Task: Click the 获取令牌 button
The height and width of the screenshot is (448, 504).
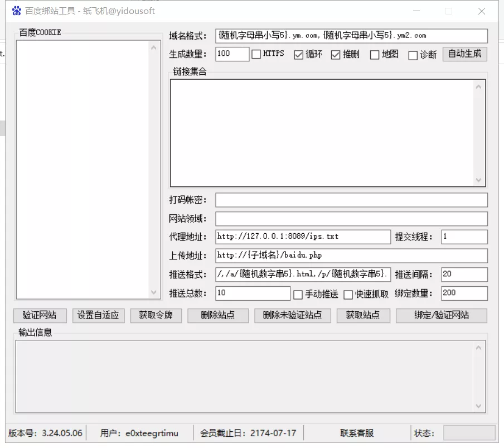Action: [156, 315]
